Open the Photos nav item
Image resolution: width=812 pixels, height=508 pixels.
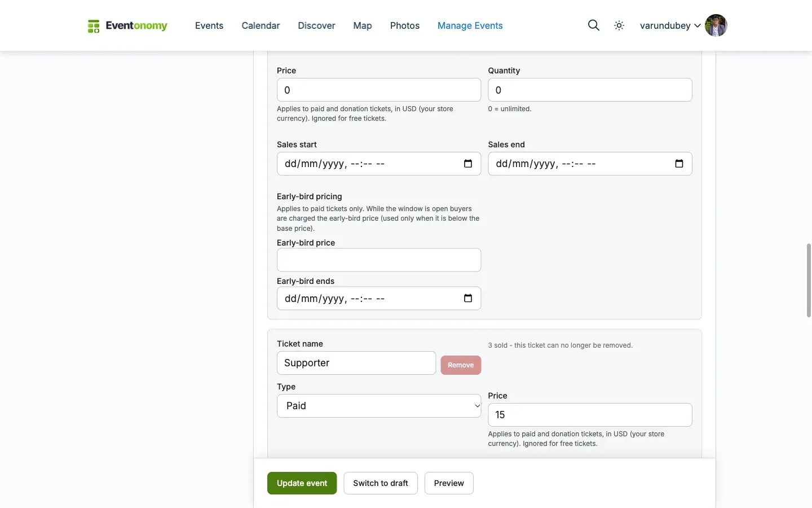[405, 25]
